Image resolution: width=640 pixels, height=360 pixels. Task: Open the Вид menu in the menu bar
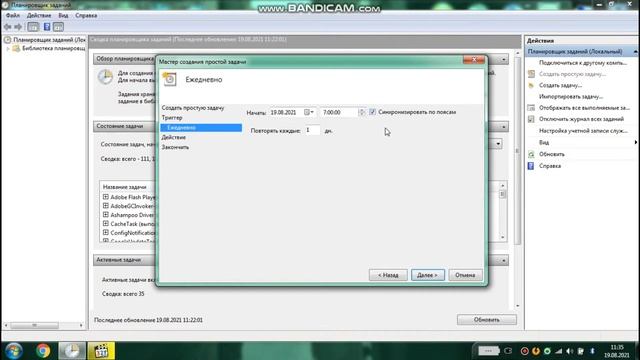[x=63, y=16]
